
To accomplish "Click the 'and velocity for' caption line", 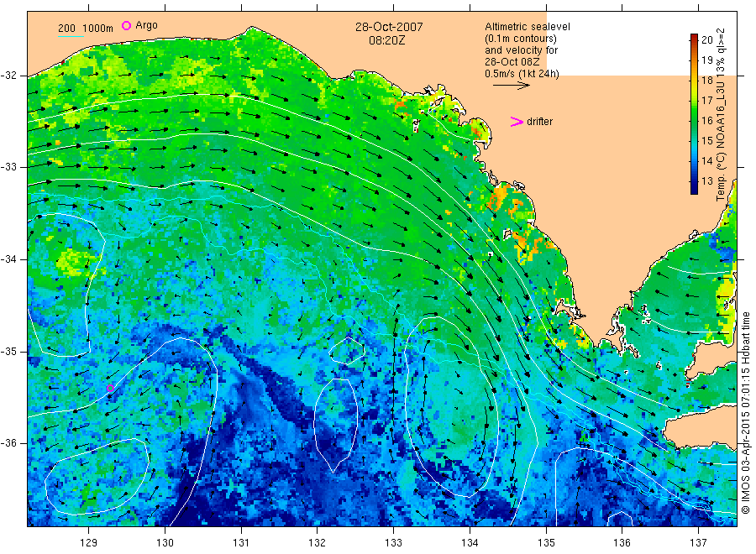I will coord(521,50).
